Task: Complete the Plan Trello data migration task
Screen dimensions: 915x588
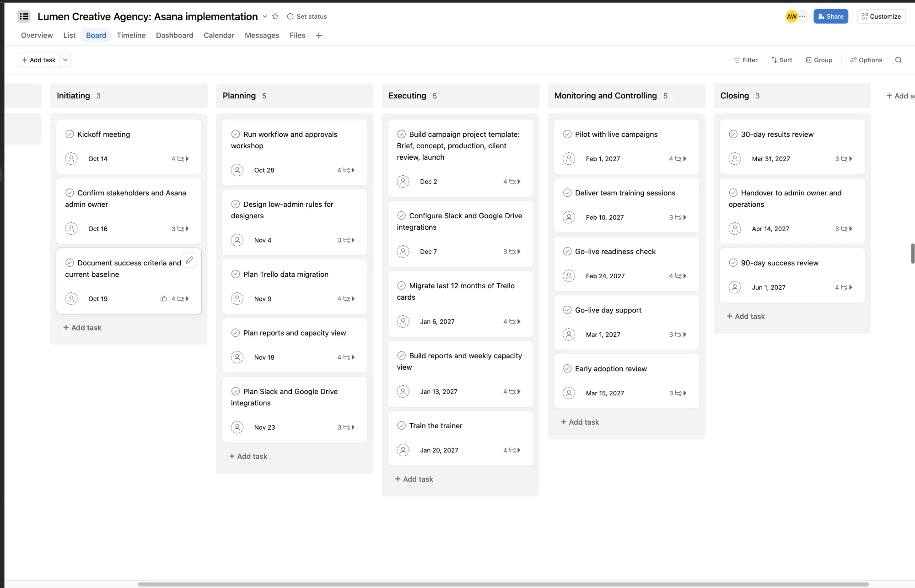Action: pos(236,274)
